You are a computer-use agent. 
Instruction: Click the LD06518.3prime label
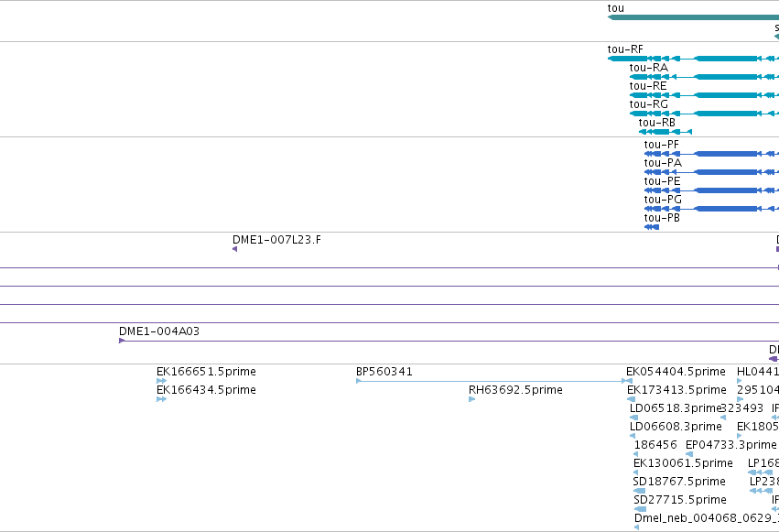tap(676, 408)
